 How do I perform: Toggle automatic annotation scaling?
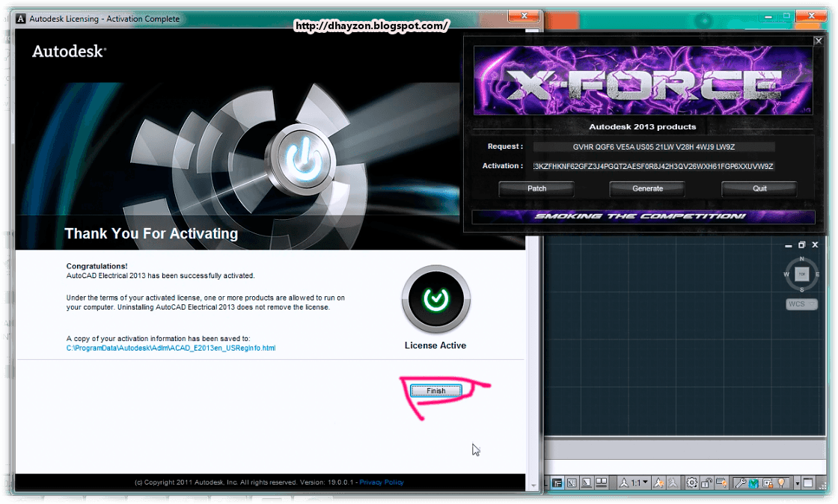(673, 482)
